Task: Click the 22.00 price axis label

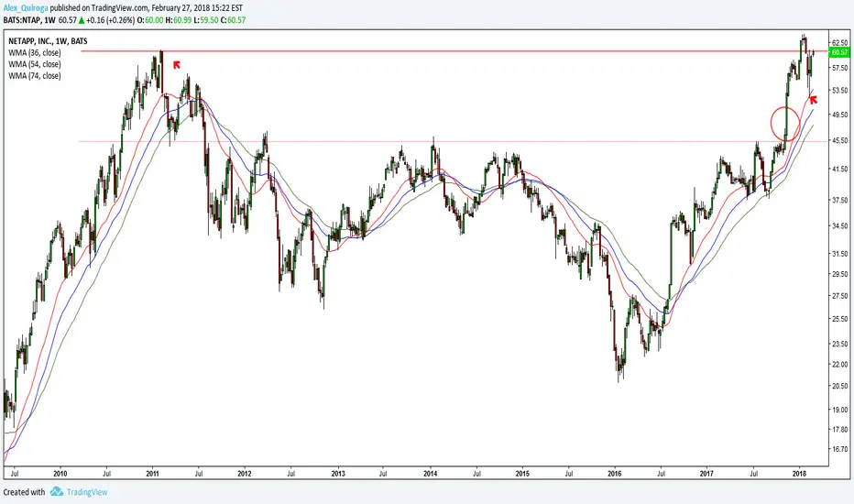Action: coord(839,364)
